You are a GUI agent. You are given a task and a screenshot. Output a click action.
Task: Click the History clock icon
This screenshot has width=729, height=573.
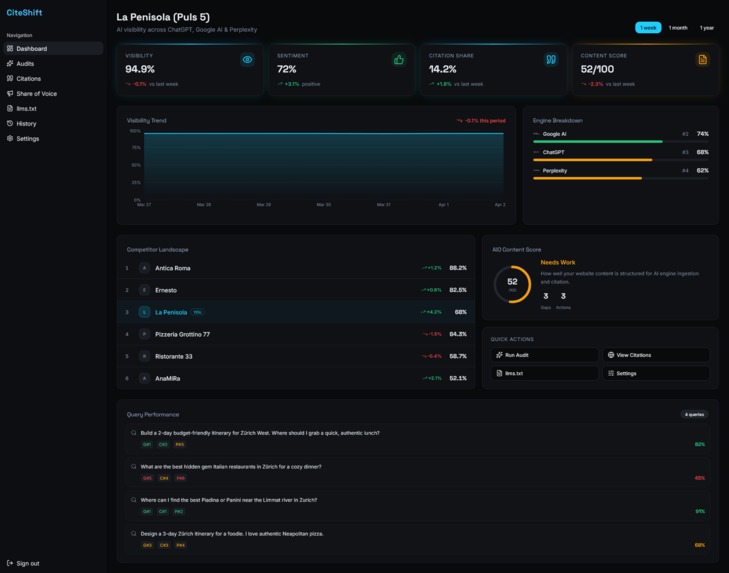click(x=10, y=123)
